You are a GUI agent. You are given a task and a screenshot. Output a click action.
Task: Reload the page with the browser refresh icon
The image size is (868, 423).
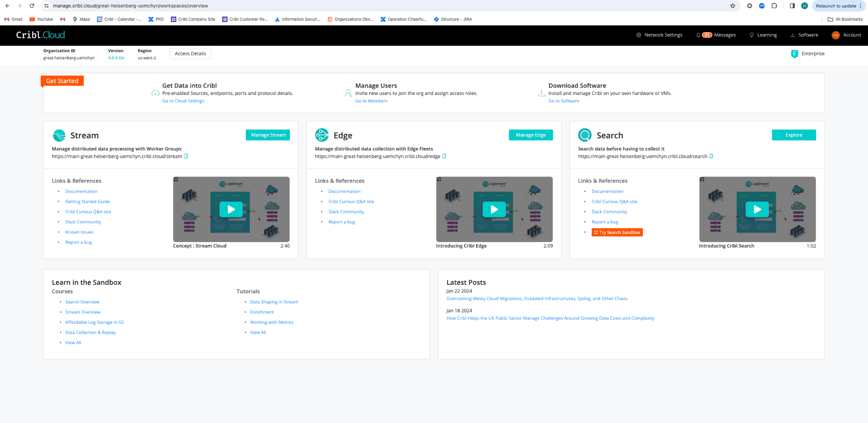click(x=32, y=6)
